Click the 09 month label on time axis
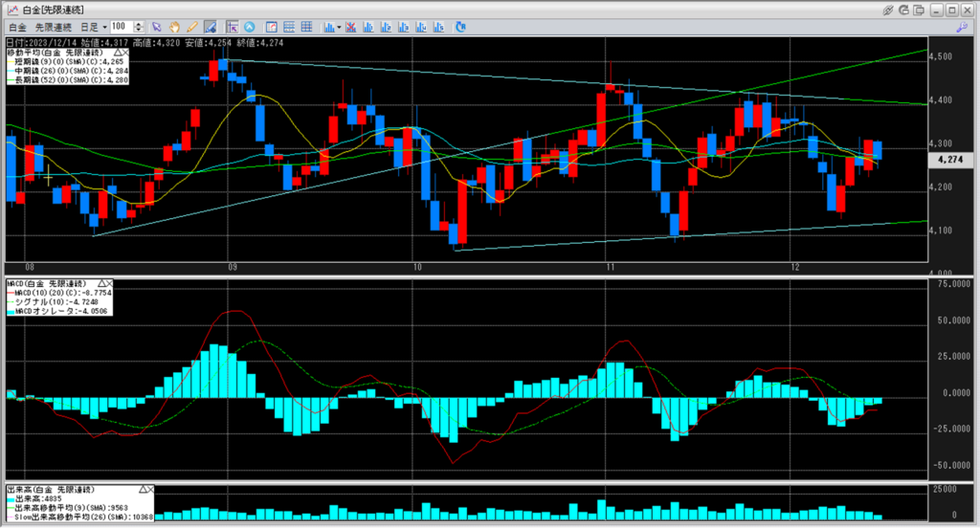 pos(233,267)
